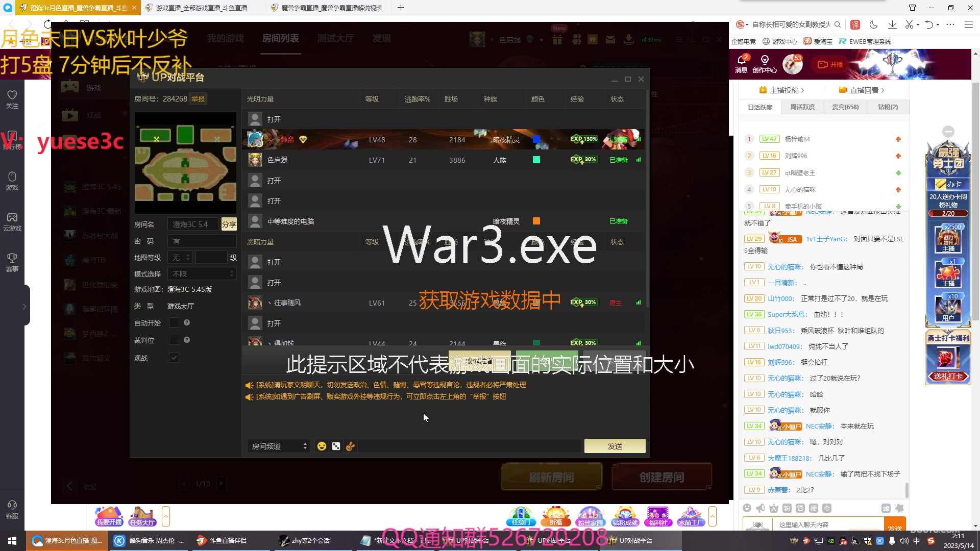Click the dice icon in room chat bar

336,446
